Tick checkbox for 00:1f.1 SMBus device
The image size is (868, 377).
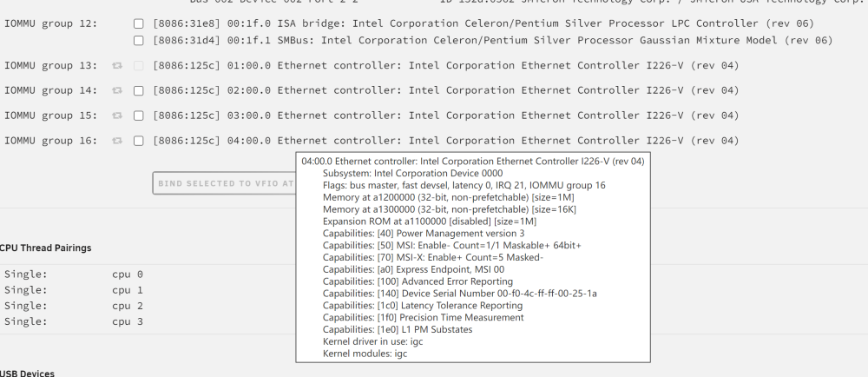[138, 41]
